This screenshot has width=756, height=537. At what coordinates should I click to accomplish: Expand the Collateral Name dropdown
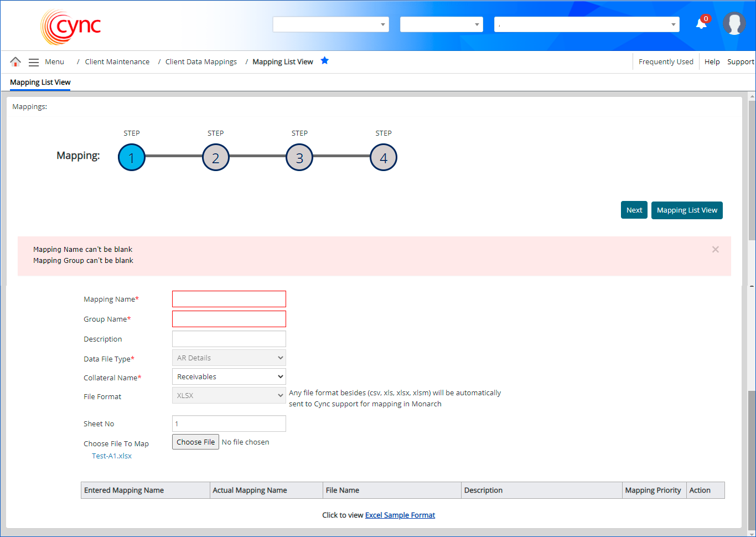click(229, 377)
